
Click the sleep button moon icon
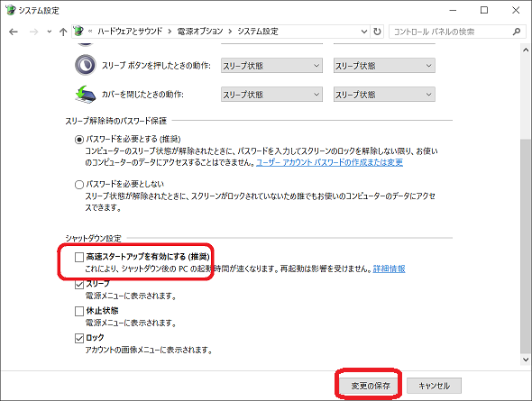coord(86,65)
